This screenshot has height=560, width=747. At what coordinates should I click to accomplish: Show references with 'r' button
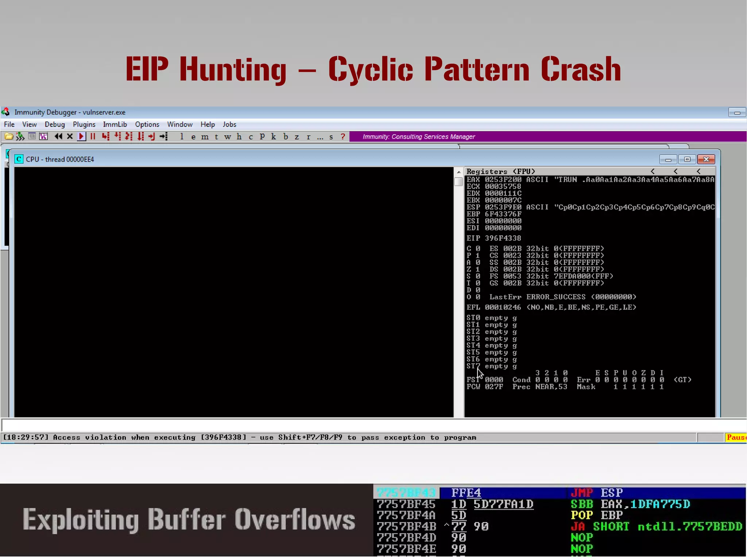(x=309, y=137)
